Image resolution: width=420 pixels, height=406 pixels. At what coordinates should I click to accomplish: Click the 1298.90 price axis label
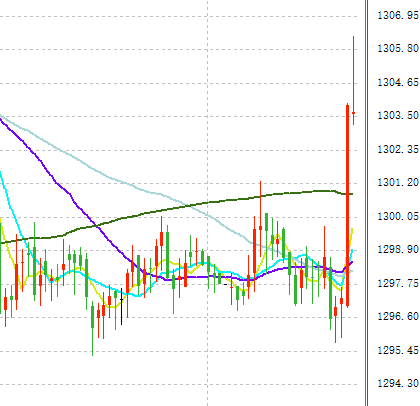(x=398, y=250)
